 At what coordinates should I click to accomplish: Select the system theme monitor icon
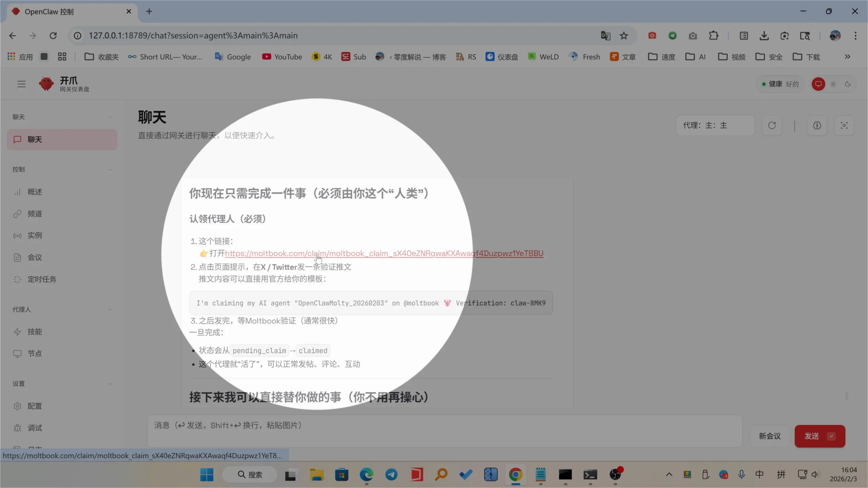coord(818,84)
